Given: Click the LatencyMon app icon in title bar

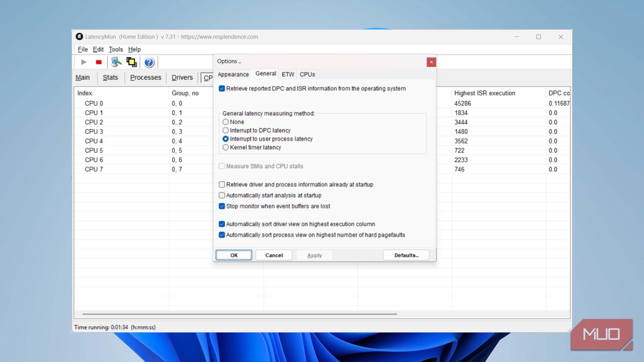Looking at the screenshot, I should (x=79, y=37).
